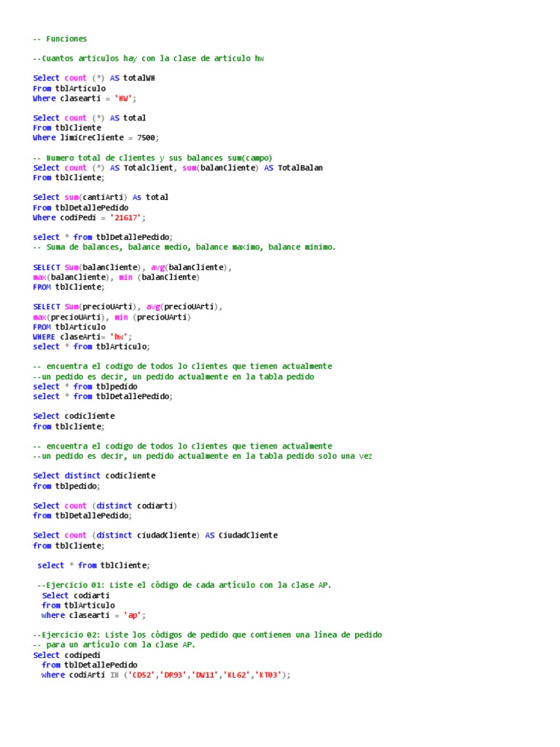The image size is (560, 747).
Task: Click line 'max(balanCliente), min (balanCliente)'
Action: click(116, 277)
